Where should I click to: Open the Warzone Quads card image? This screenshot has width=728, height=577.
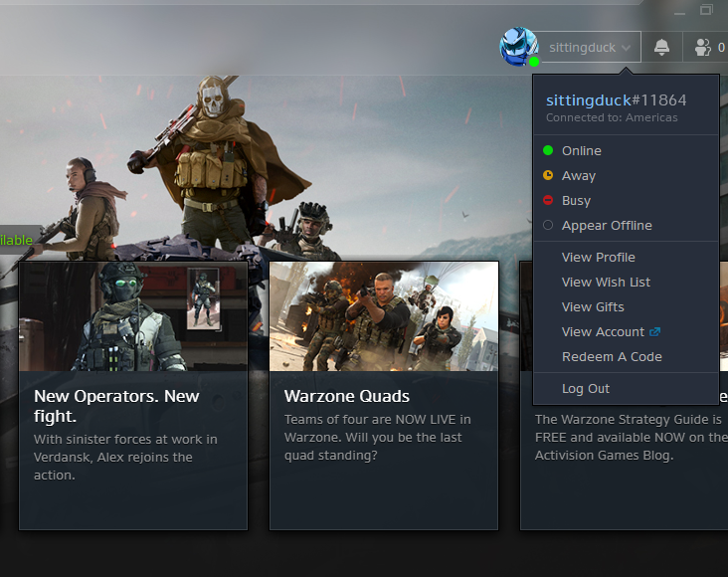tap(384, 316)
